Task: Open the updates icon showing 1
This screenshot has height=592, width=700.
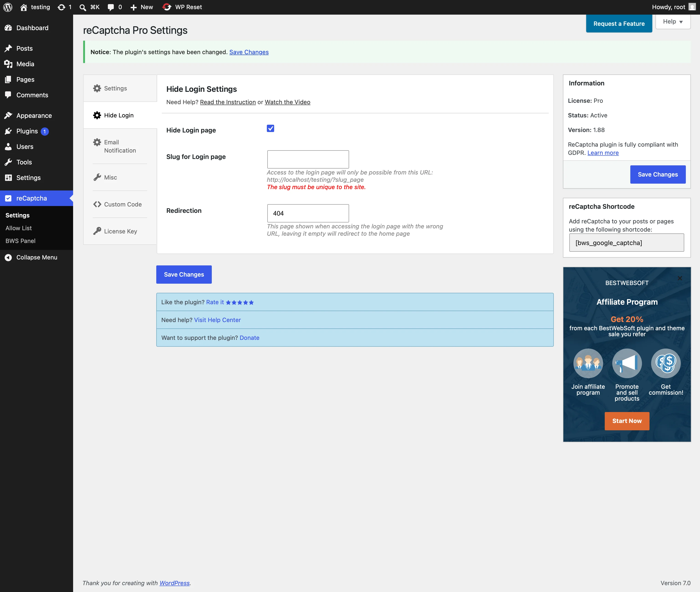Action: coord(61,7)
